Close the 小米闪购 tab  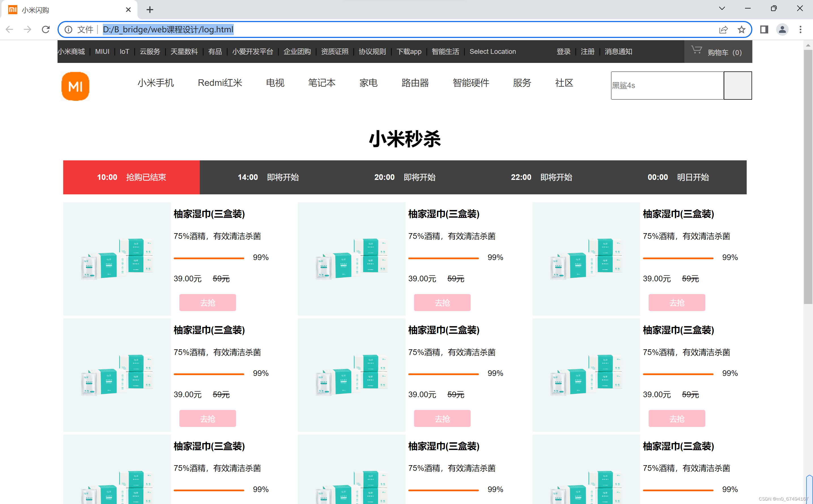[128, 10]
